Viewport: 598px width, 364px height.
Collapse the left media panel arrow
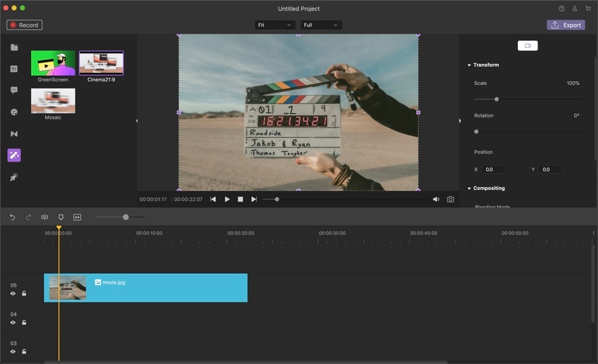pos(137,121)
